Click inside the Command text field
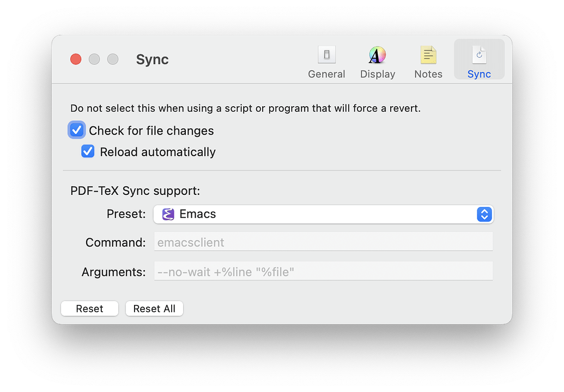This screenshot has width=564, height=392. [x=323, y=242]
